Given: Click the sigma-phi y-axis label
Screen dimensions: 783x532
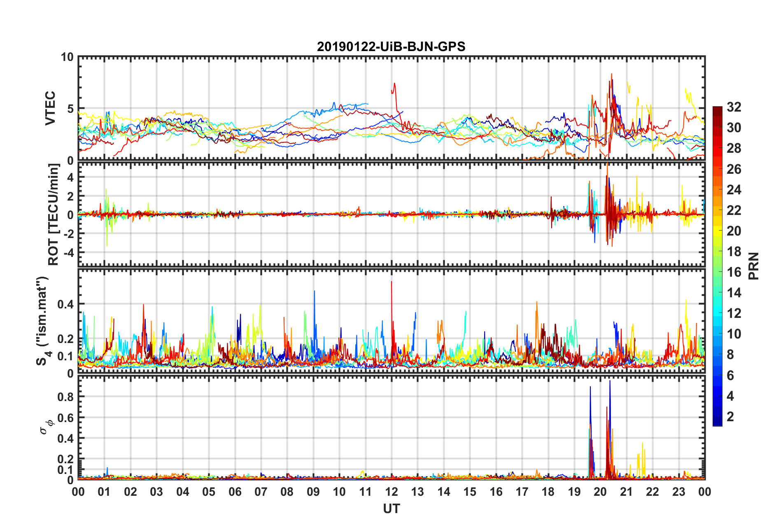Looking at the screenshot, I should 45,427.
